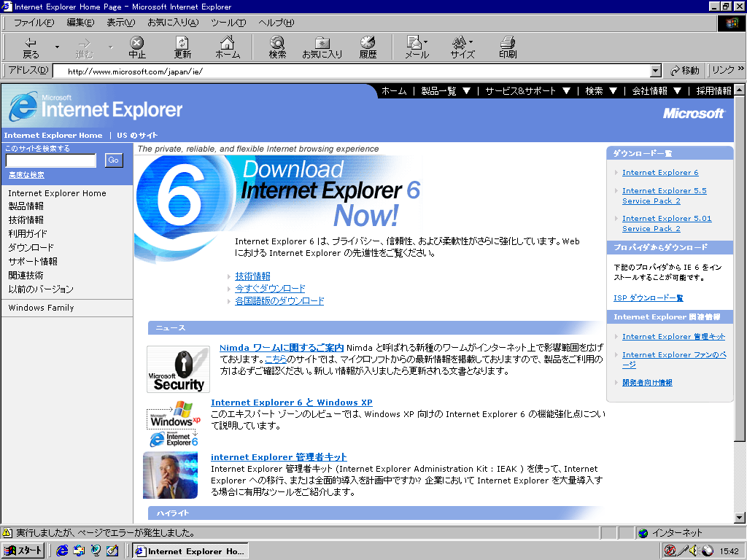Open the ISP ダウンロード一覧 link
747x560 pixels.
[x=649, y=297]
